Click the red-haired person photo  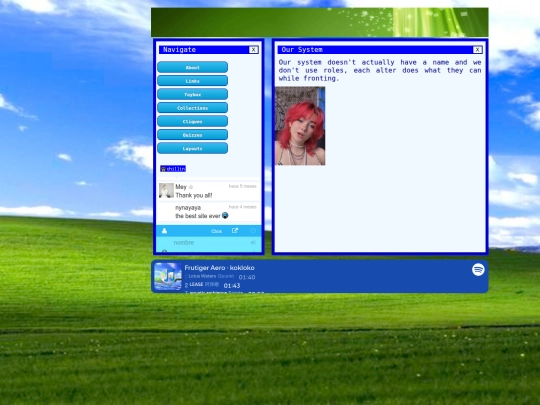(300, 126)
